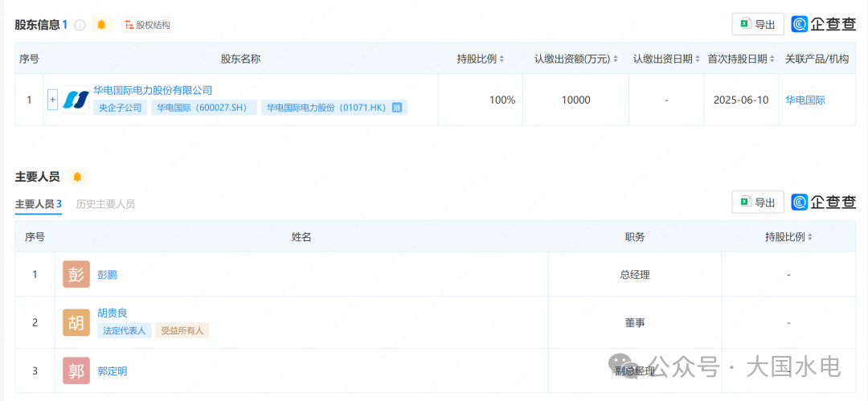Open 华电国际电力股份有限公司 shareholder link

click(153, 90)
